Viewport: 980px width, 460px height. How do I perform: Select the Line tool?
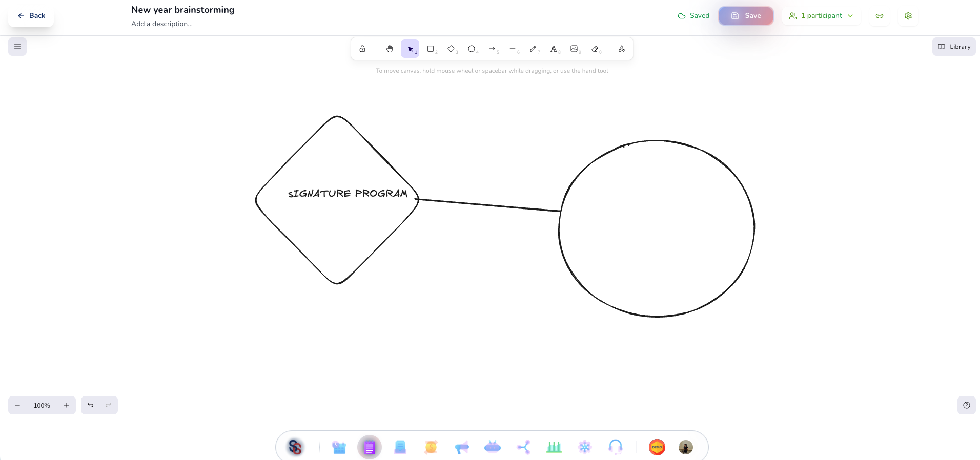click(x=513, y=49)
